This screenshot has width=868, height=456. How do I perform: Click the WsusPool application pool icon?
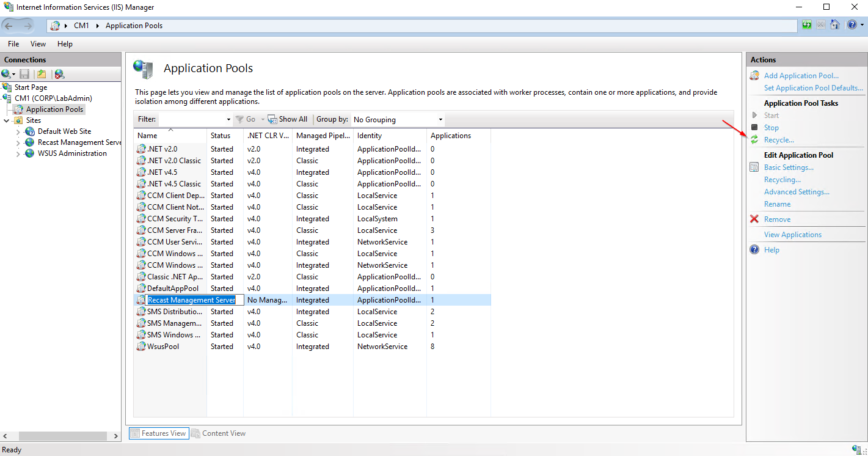pos(142,347)
